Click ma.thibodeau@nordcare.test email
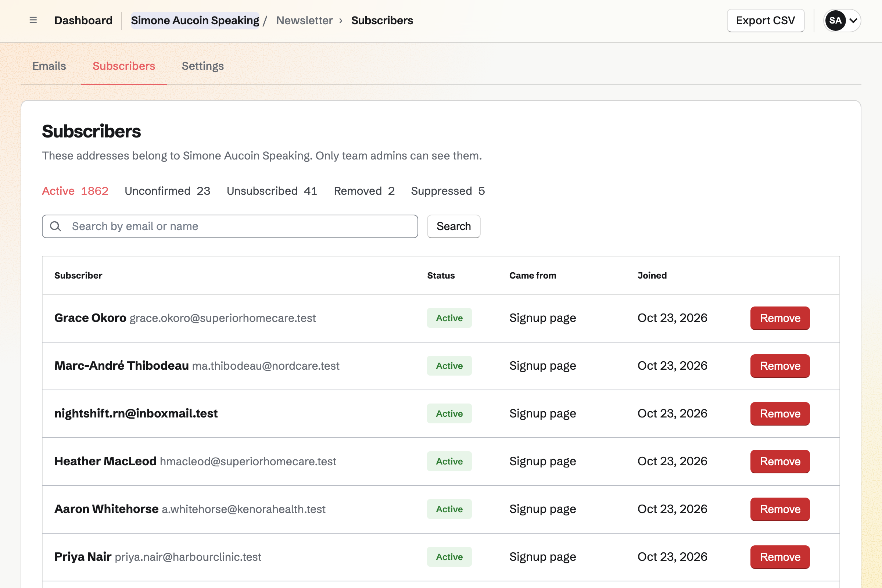The width and height of the screenshot is (882, 588). pos(265,366)
